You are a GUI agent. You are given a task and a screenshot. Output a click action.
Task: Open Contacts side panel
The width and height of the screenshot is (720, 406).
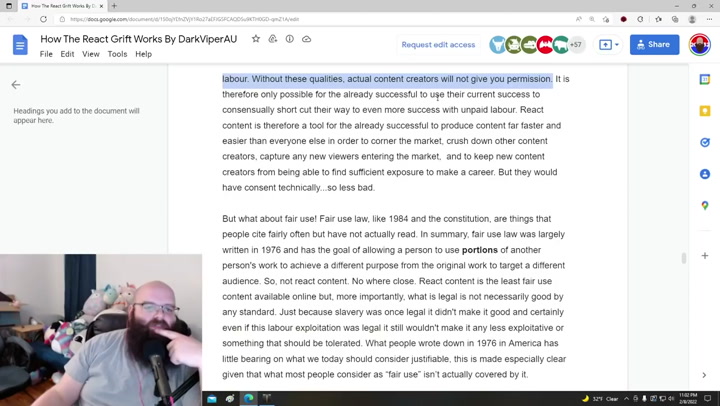[x=705, y=174]
